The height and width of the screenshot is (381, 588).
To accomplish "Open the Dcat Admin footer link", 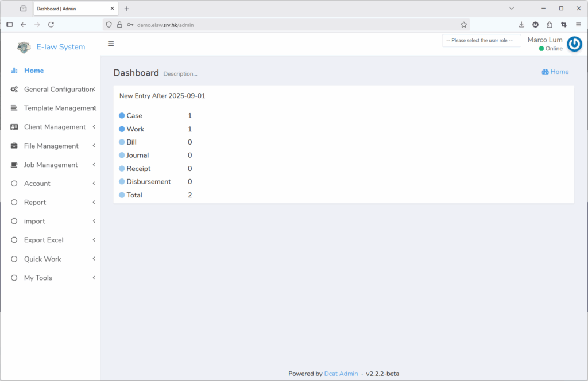I will coord(341,374).
